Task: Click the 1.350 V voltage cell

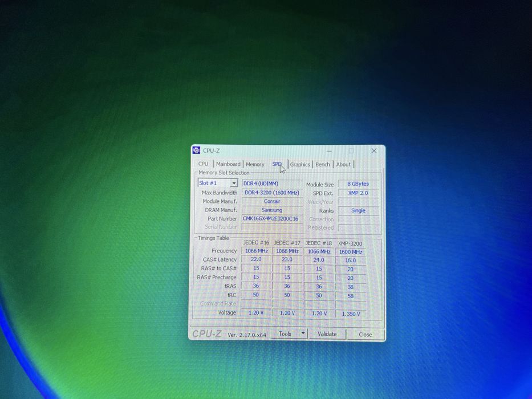Action: (x=351, y=314)
